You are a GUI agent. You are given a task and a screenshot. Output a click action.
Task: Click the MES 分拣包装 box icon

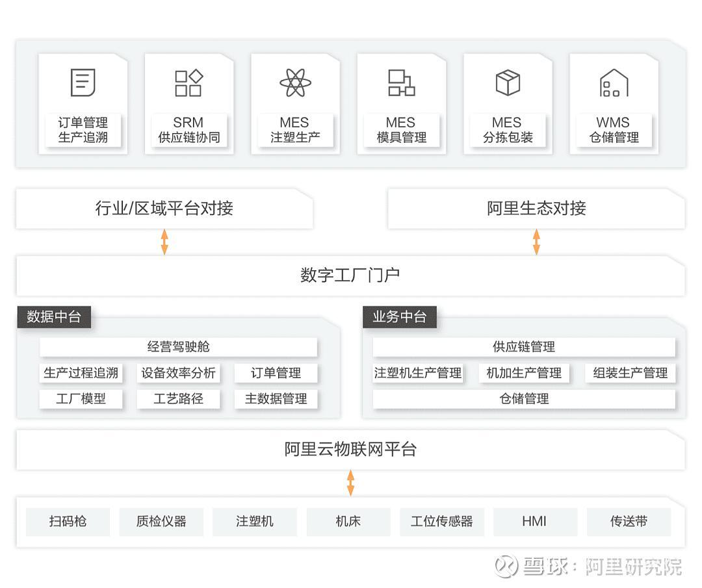[x=508, y=81]
